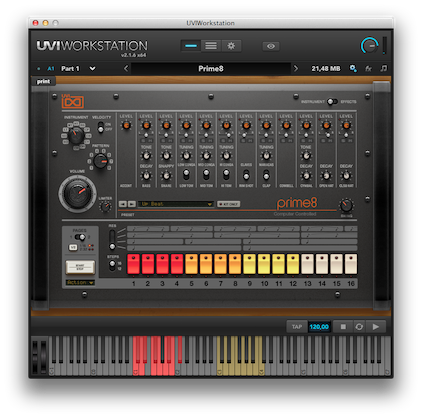Image resolution: width=422 pixels, height=418 pixels.
Task: Click the Start/Stop button
Action: (x=80, y=267)
